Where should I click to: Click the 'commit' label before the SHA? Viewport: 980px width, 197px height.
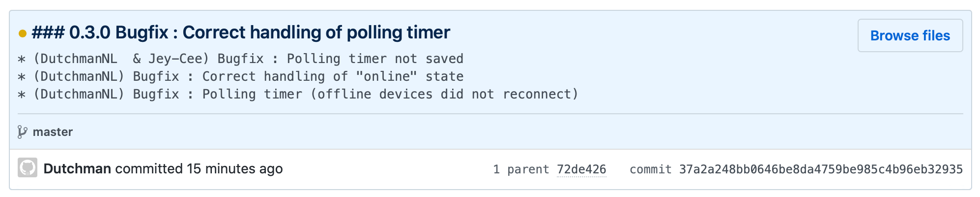(x=650, y=169)
